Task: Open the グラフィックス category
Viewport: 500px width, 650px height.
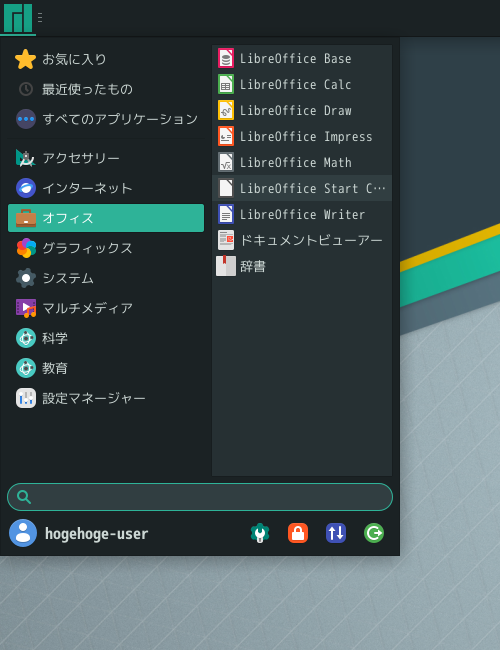Action: pos(106,248)
